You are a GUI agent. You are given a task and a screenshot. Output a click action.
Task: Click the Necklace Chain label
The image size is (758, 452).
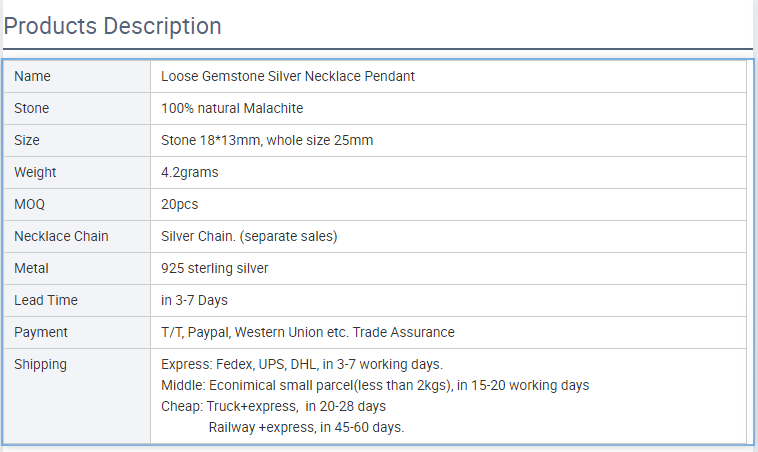(x=61, y=236)
